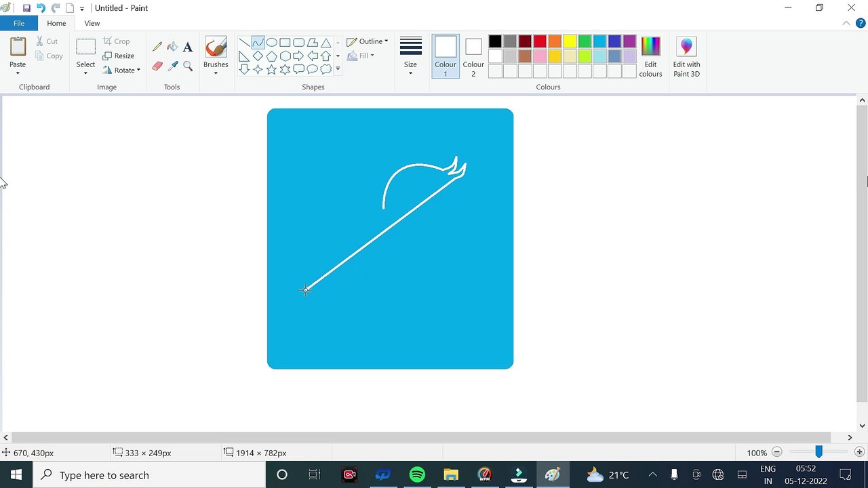Open Edit colours dialog
The height and width of the screenshot is (488, 868).
650,56
